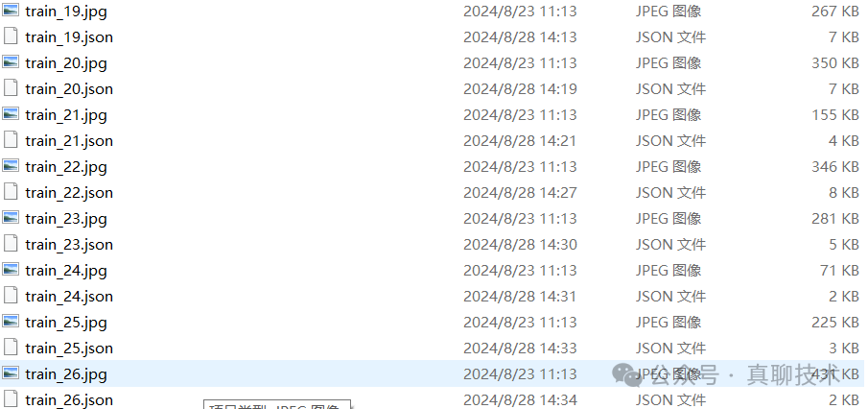Select file name train_20.json
Image resolution: width=868 pixels, height=409 pixels.
pos(69,89)
